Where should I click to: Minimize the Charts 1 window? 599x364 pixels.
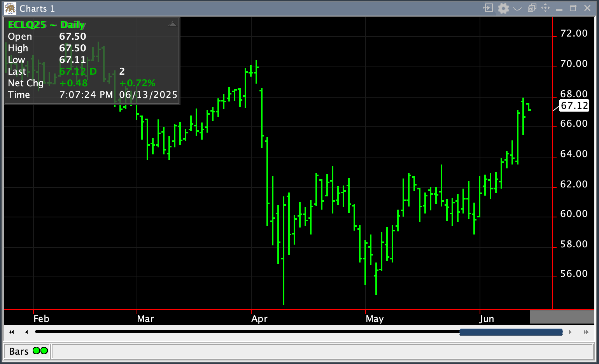click(559, 10)
